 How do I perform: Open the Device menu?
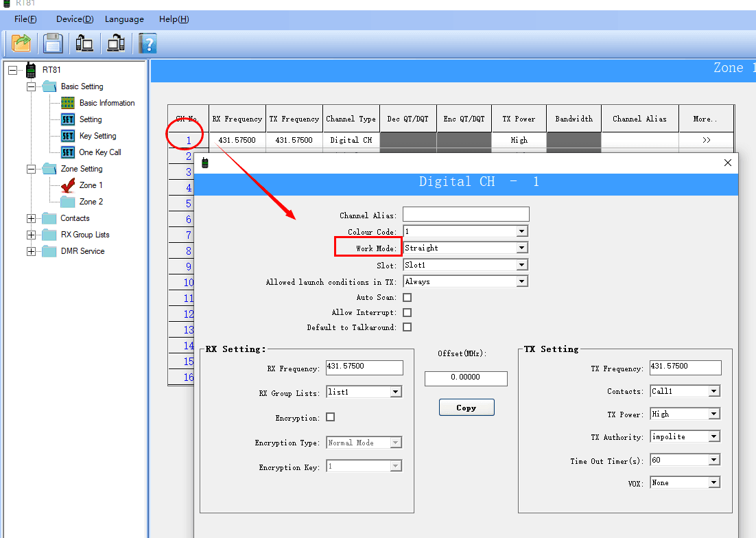coord(75,19)
